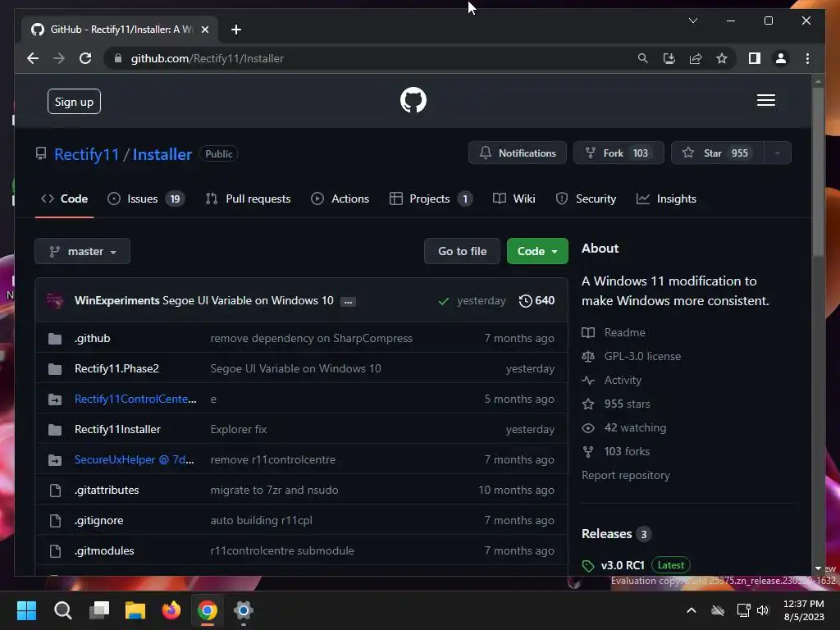Click the install app icon in address bar
This screenshot has width=840, height=630.
click(669, 58)
